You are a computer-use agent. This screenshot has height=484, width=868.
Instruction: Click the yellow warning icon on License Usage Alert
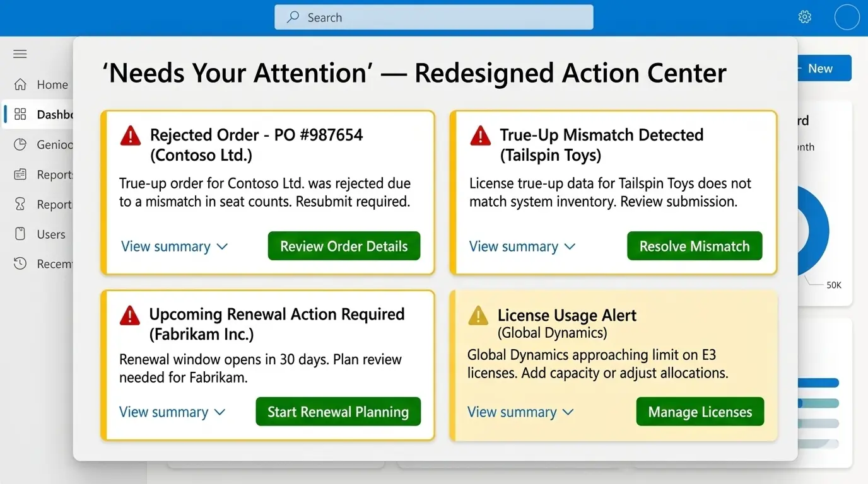point(478,315)
